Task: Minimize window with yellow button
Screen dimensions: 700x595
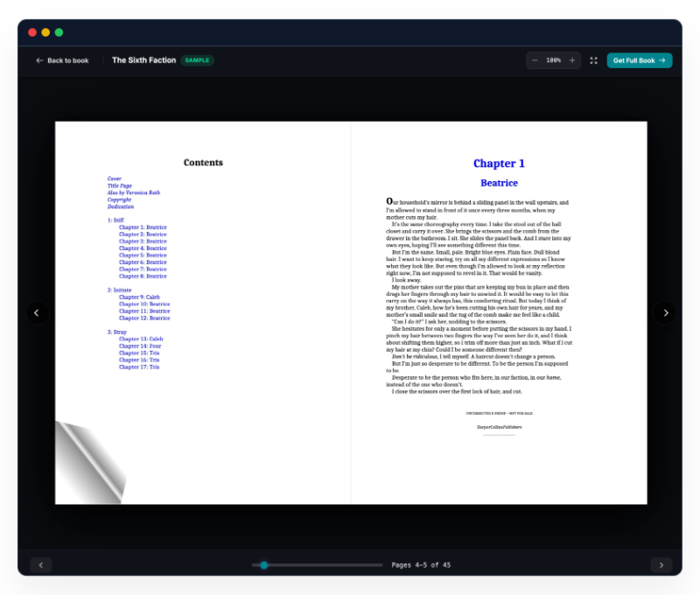Action: 45,32
